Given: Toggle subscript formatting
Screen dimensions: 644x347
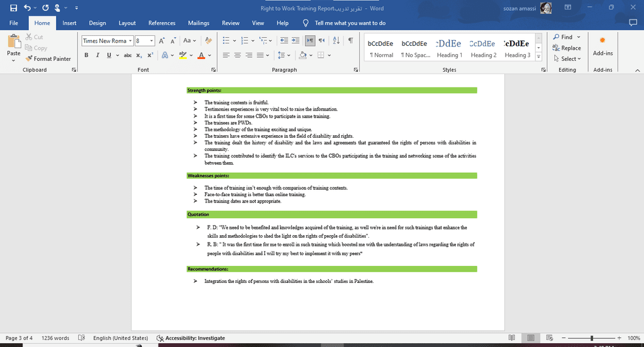Looking at the screenshot, I should (139, 55).
